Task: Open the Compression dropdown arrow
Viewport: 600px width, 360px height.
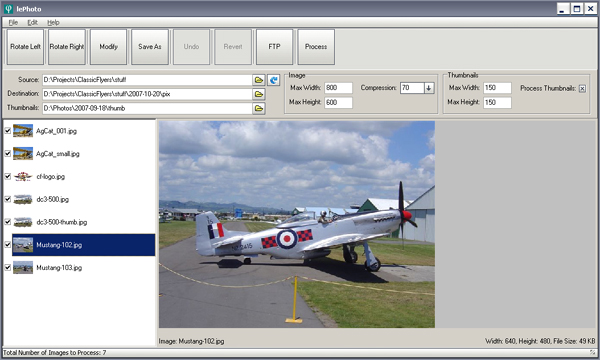Action: [429, 88]
